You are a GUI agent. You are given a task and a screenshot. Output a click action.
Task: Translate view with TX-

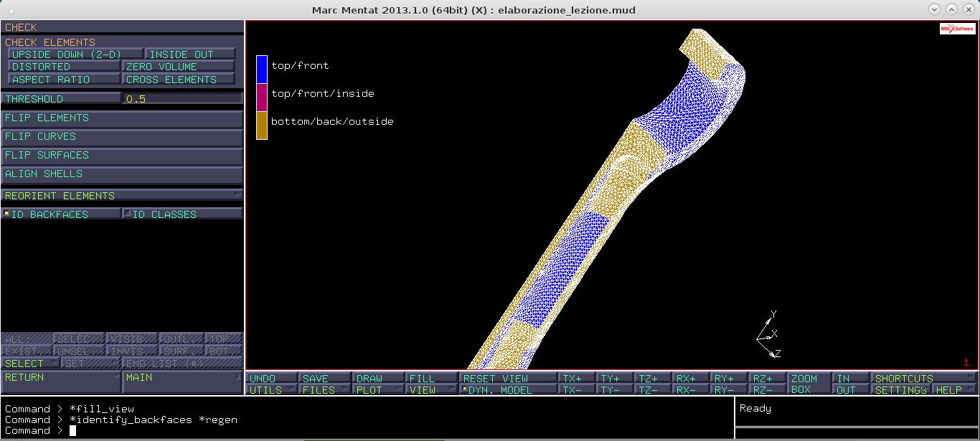click(x=578, y=390)
